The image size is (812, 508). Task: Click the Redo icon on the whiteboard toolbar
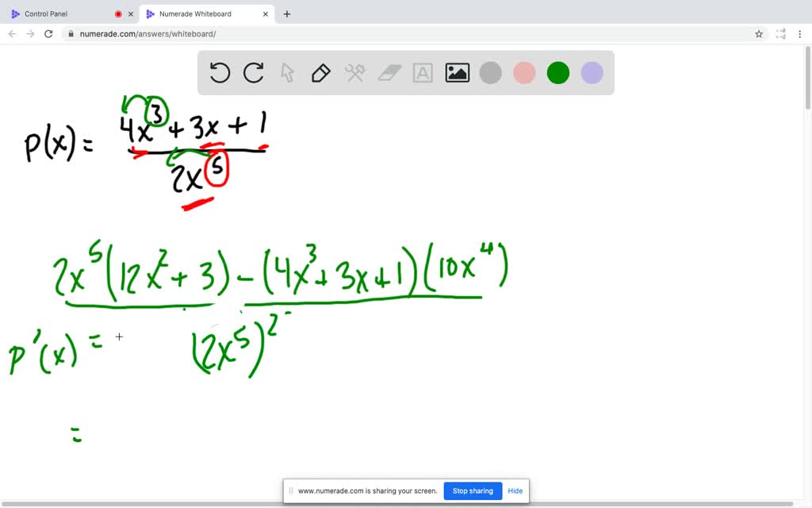[253, 73]
